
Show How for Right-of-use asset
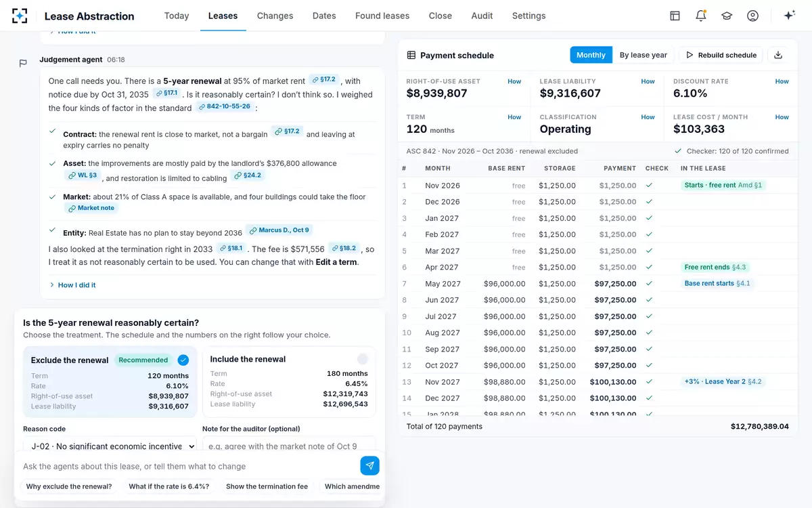click(514, 81)
